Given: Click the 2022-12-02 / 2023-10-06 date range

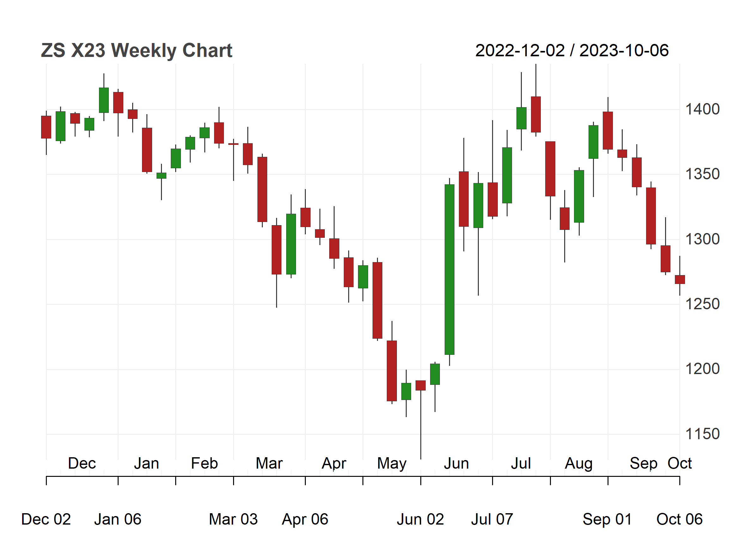Looking at the screenshot, I should click(x=572, y=51).
